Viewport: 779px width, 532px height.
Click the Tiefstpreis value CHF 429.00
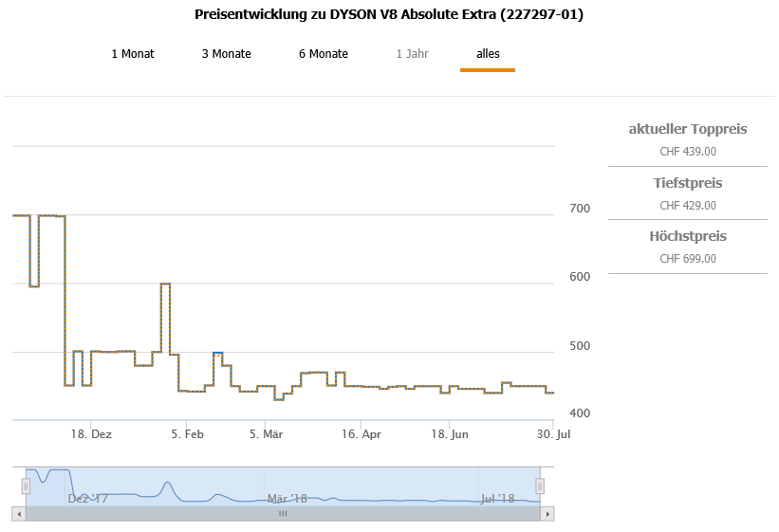coord(688,205)
